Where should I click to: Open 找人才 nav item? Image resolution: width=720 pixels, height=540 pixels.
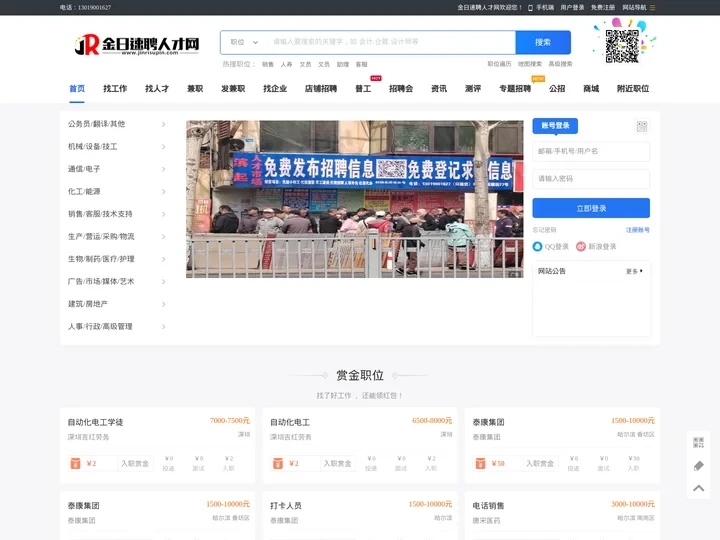(157, 89)
